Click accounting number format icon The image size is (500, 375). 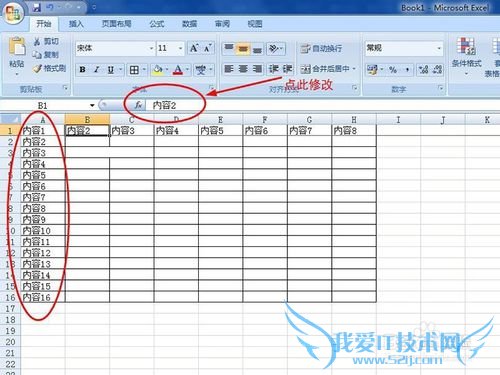click(x=372, y=70)
